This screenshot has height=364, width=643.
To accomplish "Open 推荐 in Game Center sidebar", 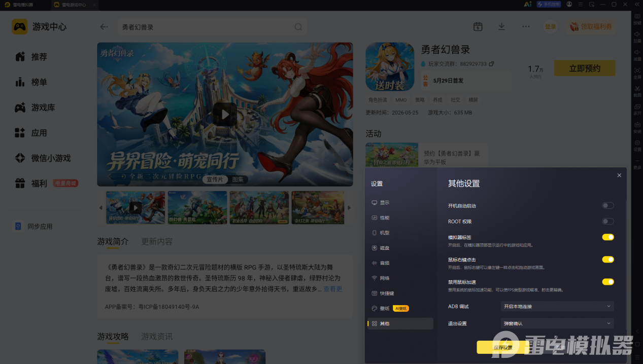I will (x=30, y=57).
